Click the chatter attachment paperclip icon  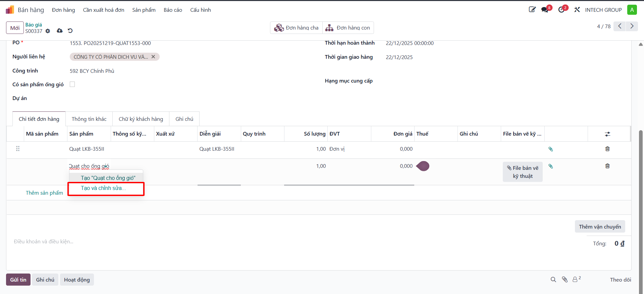pos(565,280)
